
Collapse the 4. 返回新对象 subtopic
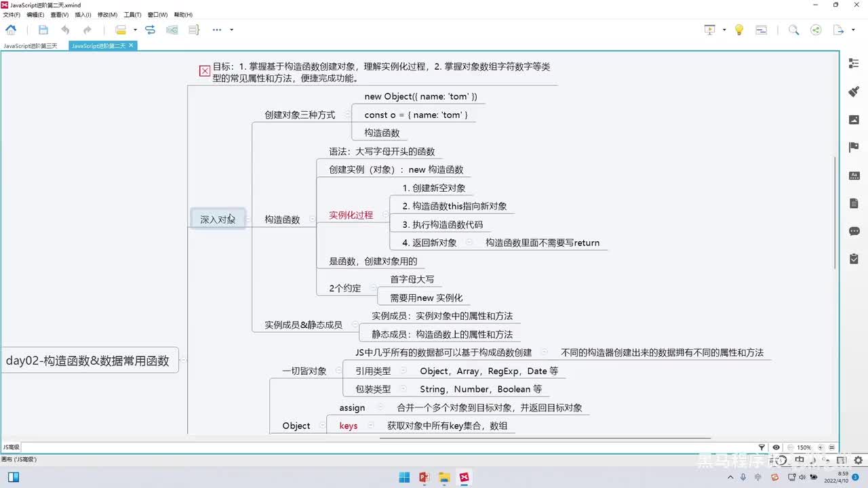click(469, 242)
